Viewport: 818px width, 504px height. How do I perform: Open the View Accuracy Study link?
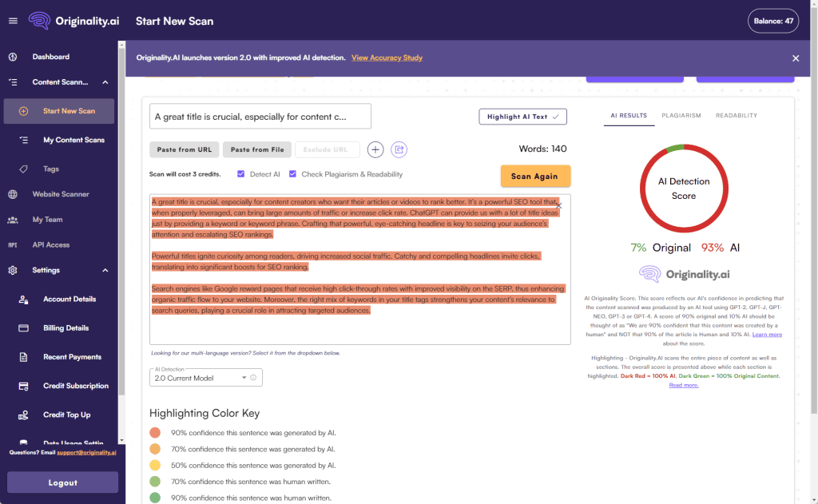tap(387, 58)
